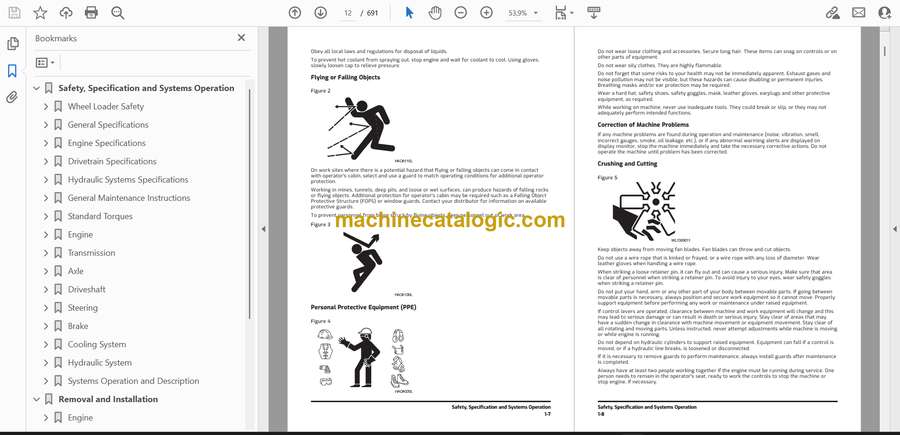Click the bookmarks panel vertical scrollbar
This screenshot has height=435, width=900.
(x=250, y=204)
